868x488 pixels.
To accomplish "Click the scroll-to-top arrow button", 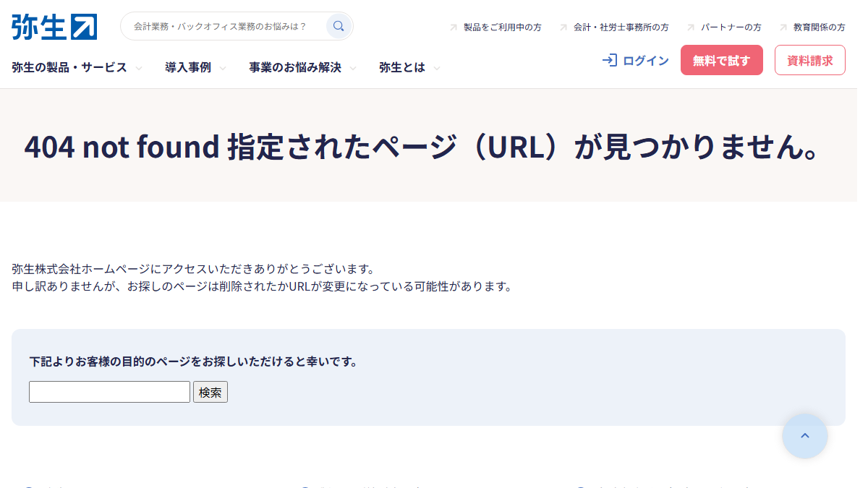I will click(x=805, y=436).
